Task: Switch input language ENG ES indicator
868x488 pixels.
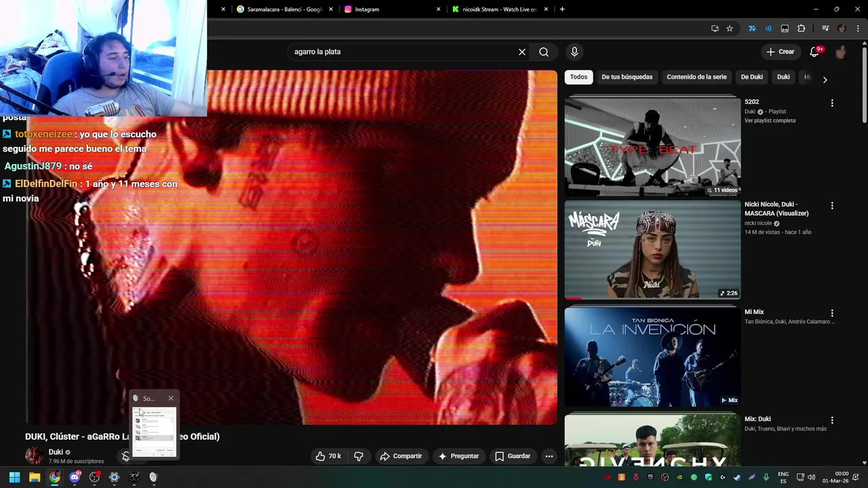Action: click(x=783, y=477)
